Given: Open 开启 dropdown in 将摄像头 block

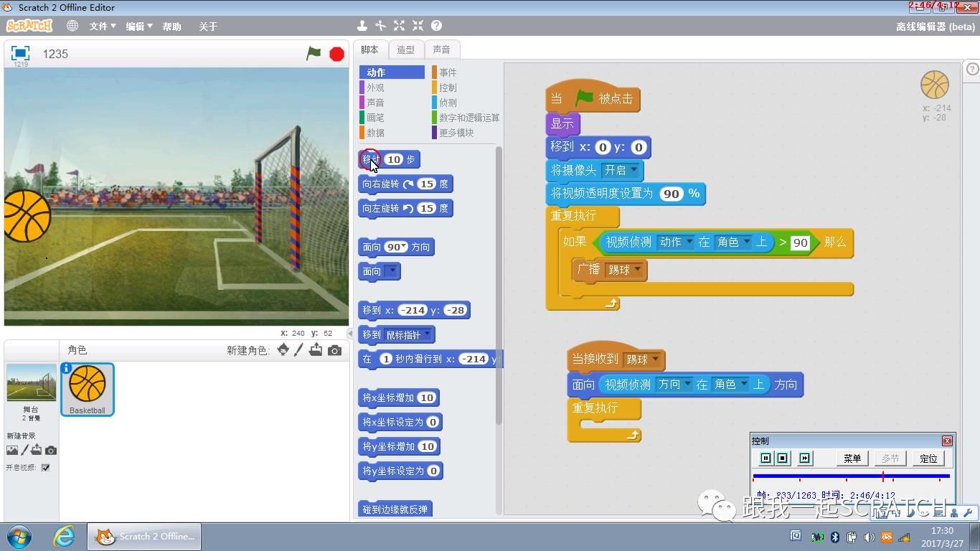Looking at the screenshot, I should click(634, 170).
